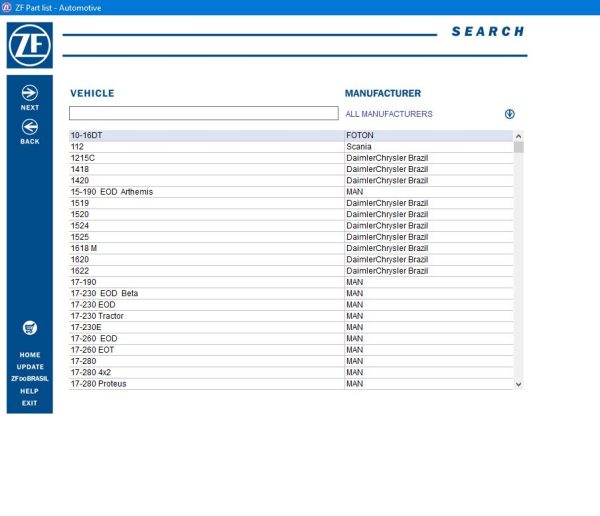Select vehicle row 1215C

click(291, 158)
